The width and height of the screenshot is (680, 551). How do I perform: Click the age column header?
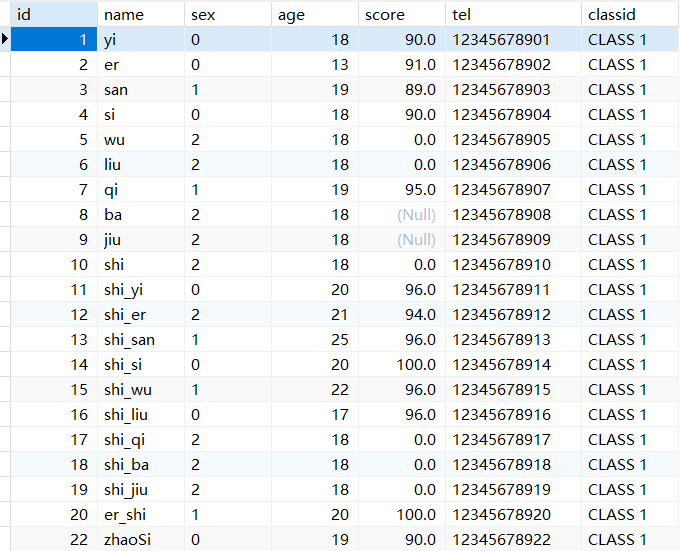coord(315,14)
